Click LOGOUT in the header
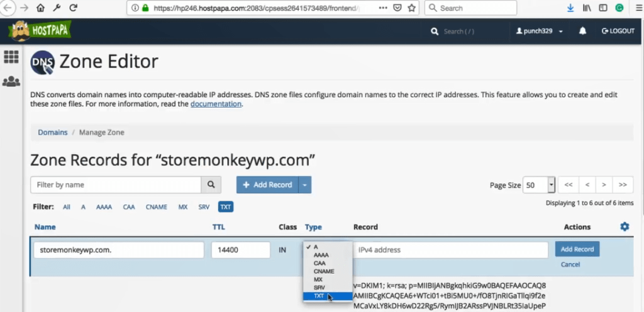644x312 pixels. pos(618,31)
